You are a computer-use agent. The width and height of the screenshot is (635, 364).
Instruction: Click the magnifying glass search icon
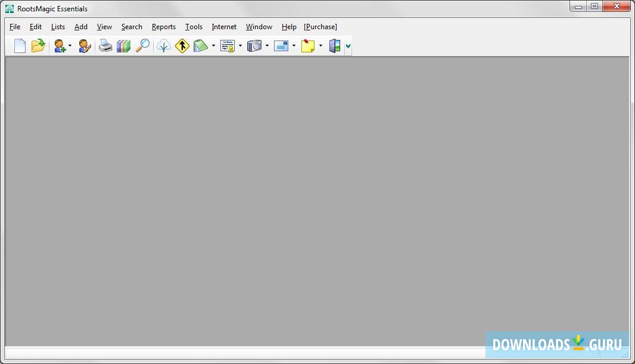point(142,46)
